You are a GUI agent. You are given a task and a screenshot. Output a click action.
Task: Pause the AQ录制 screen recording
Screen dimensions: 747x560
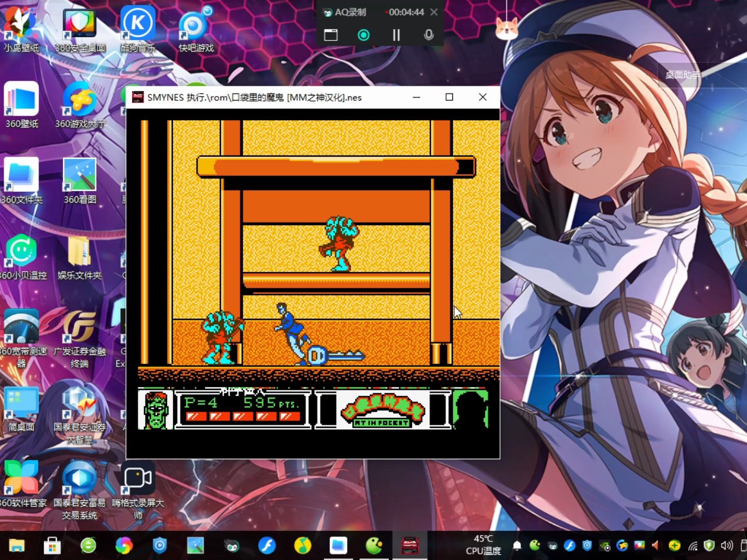(x=396, y=35)
